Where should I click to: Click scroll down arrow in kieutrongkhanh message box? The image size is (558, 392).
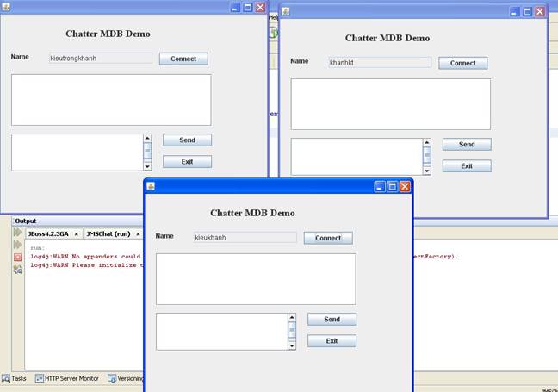(147, 166)
